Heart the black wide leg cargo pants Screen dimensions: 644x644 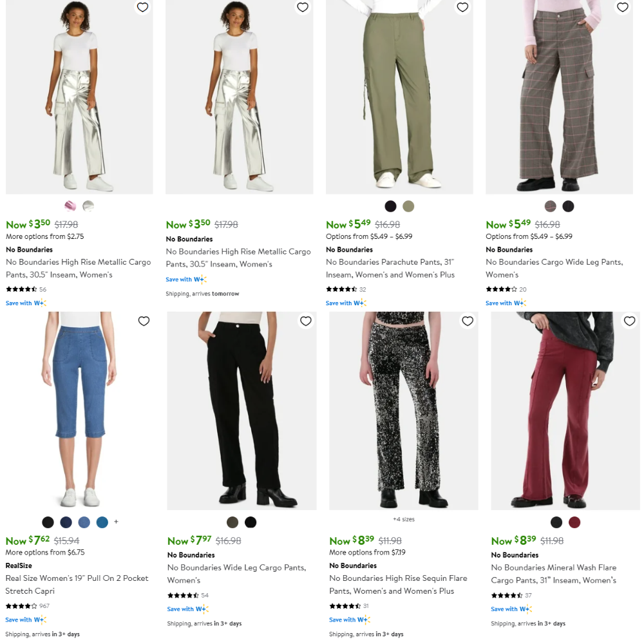[x=305, y=321]
